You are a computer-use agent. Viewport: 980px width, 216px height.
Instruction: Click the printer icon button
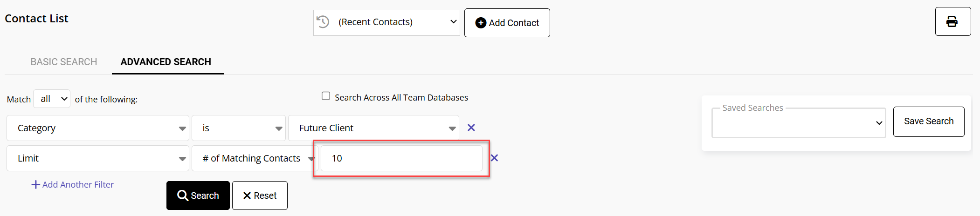[952, 21]
